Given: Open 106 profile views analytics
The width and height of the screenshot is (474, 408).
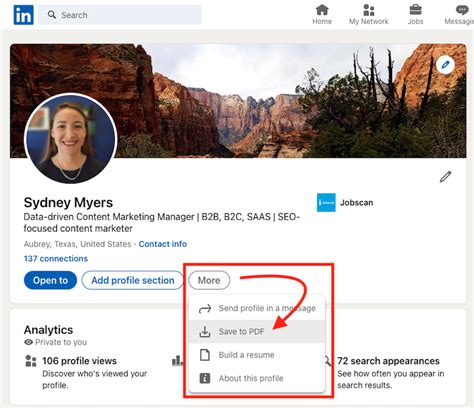Looking at the screenshot, I should coord(79,361).
